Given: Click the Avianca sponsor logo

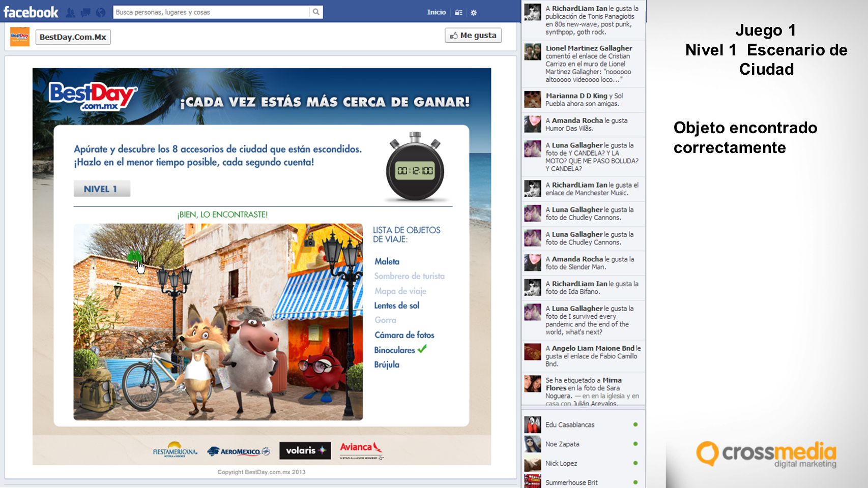Looking at the screenshot, I should [361, 450].
